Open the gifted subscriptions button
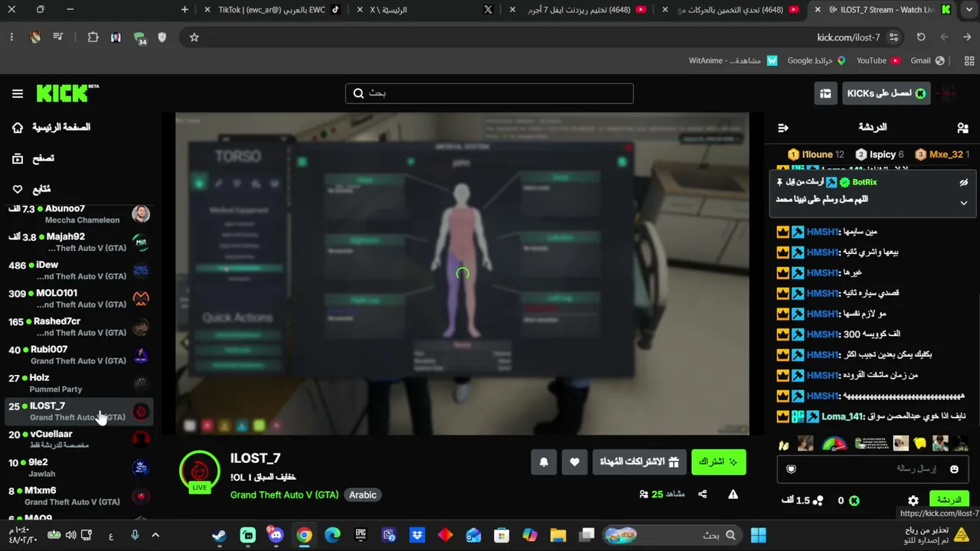980x551 pixels. click(639, 461)
